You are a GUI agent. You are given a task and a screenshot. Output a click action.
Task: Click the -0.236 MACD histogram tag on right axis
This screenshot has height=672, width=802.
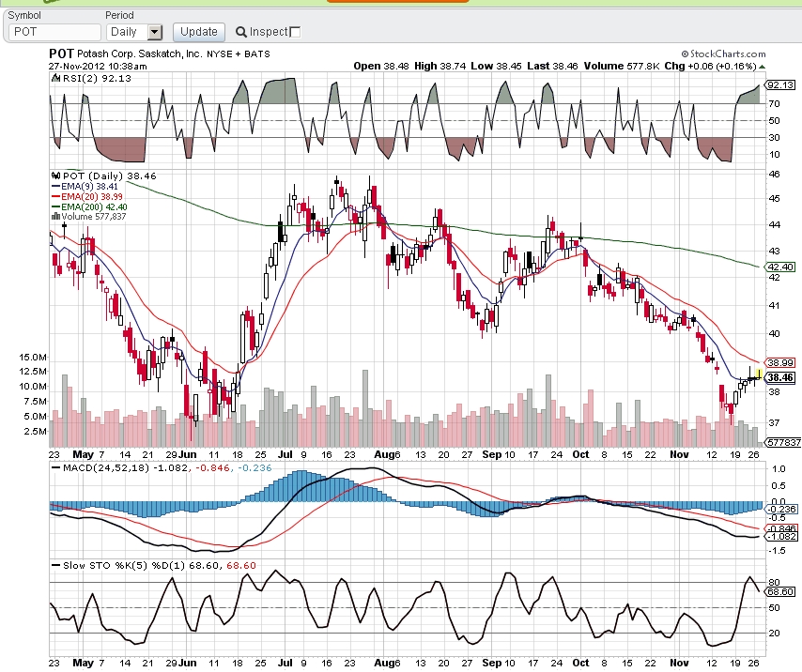781,509
